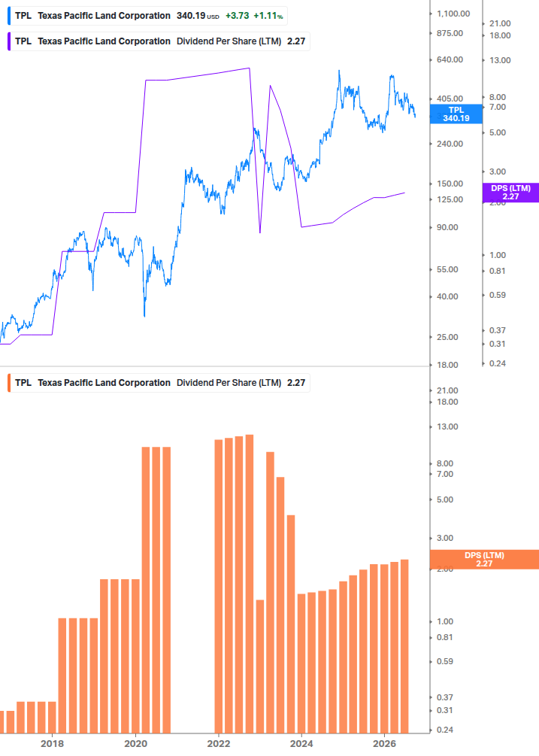Click the 875.00 price axis label
Screen dimensions: 539x756
tap(450, 33)
